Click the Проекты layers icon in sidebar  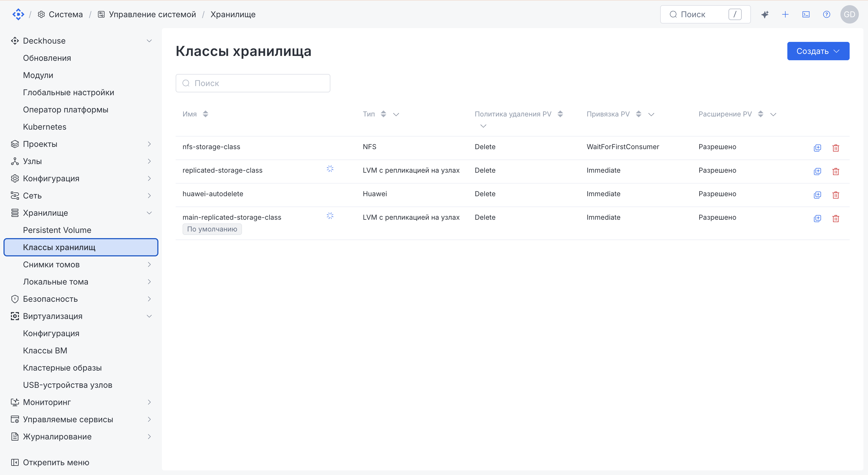[15, 144]
